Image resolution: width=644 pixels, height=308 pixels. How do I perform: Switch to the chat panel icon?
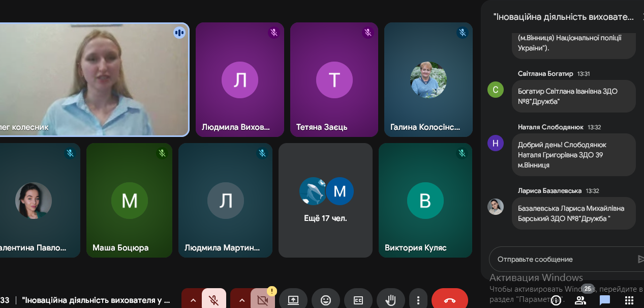pyautogui.click(x=604, y=300)
